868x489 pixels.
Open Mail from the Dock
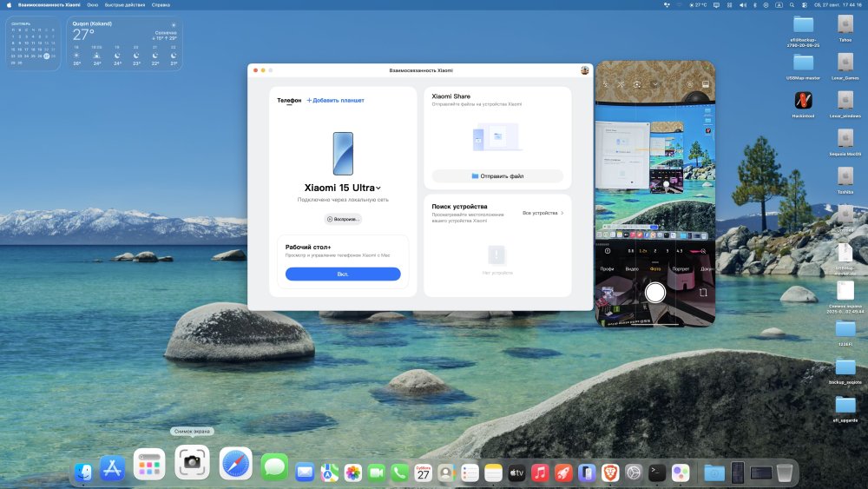point(305,472)
